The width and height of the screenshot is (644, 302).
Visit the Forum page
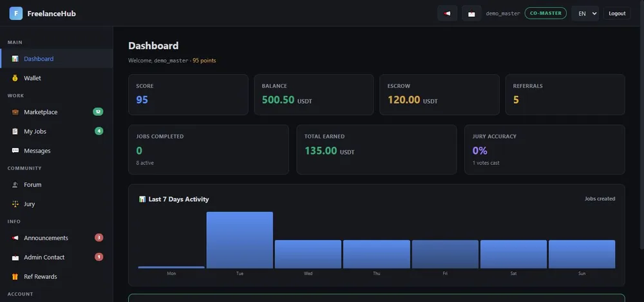pos(56,185)
